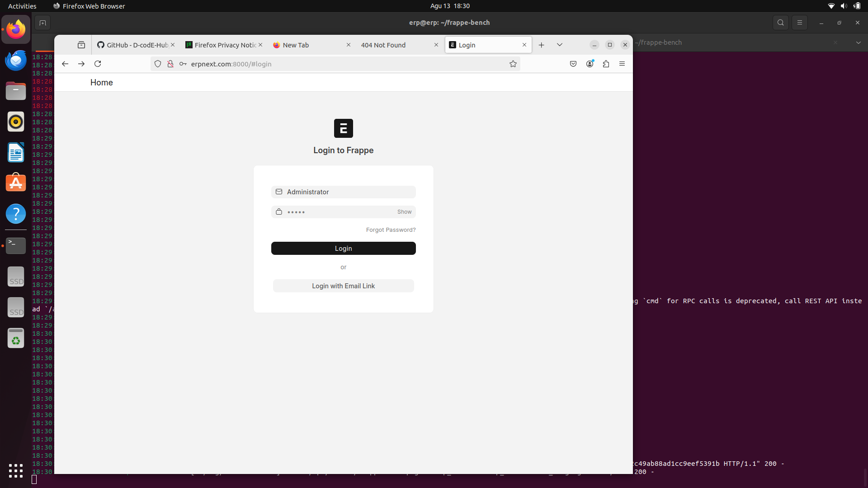Screen dimensions: 868x488
Task: Click the Frappe logo above login form
Action: point(344,128)
